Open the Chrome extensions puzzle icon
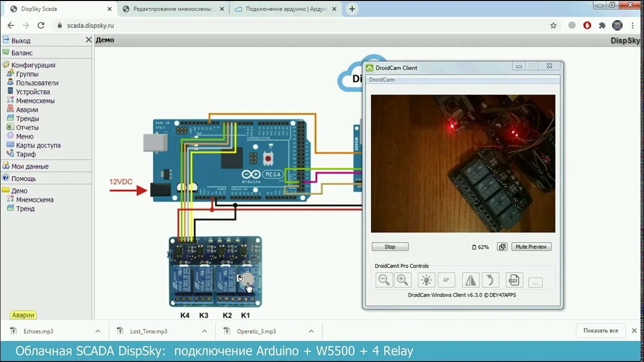The width and height of the screenshot is (644, 362). tap(602, 25)
